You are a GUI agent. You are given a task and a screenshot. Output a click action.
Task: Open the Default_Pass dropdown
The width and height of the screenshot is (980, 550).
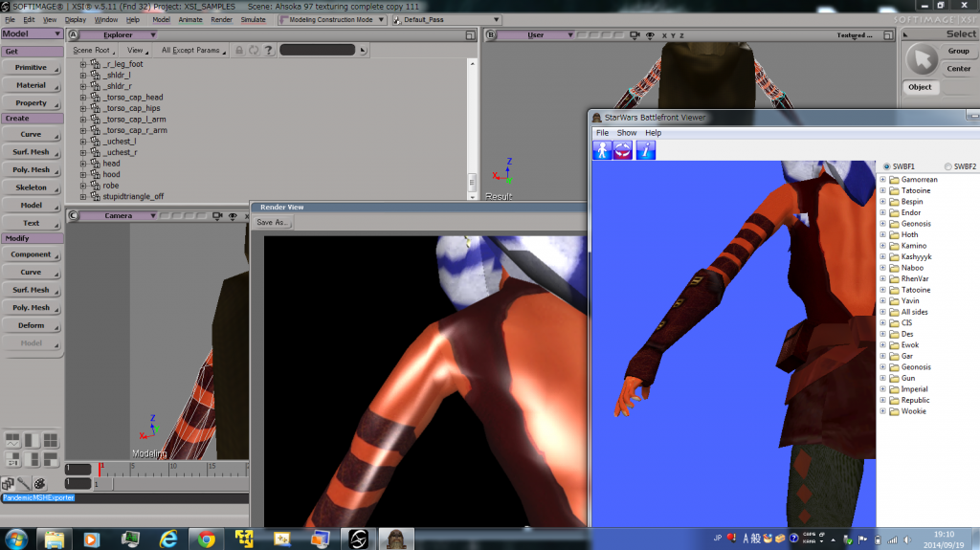pos(447,20)
